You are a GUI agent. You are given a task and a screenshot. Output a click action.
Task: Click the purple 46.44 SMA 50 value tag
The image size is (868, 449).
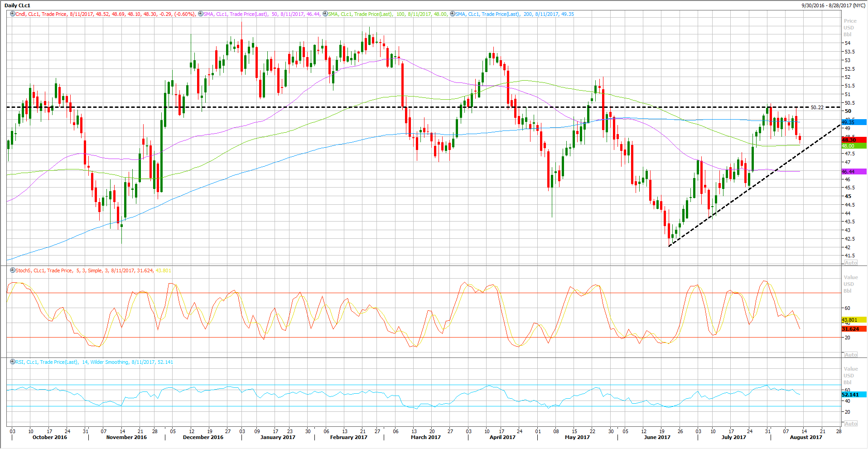point(853,172)
